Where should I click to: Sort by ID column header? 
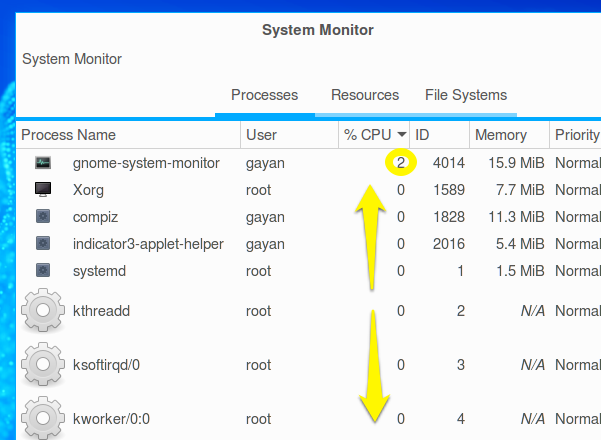click(x=439, y=135)
